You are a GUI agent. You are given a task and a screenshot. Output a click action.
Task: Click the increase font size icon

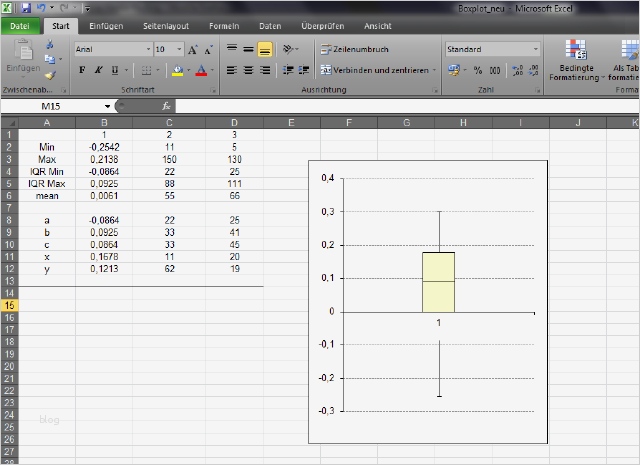point(193,49)
